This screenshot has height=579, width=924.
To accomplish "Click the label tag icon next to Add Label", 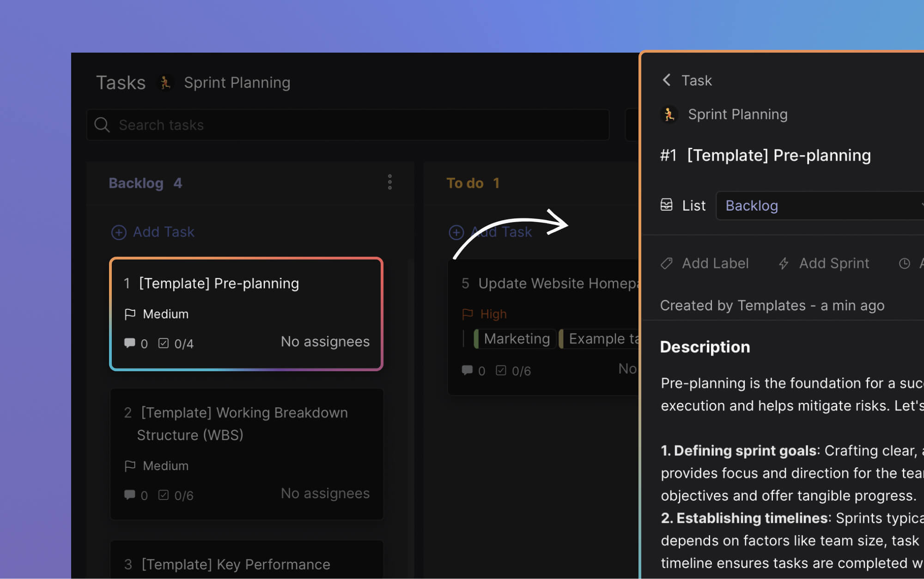I will tap(666, 263).
